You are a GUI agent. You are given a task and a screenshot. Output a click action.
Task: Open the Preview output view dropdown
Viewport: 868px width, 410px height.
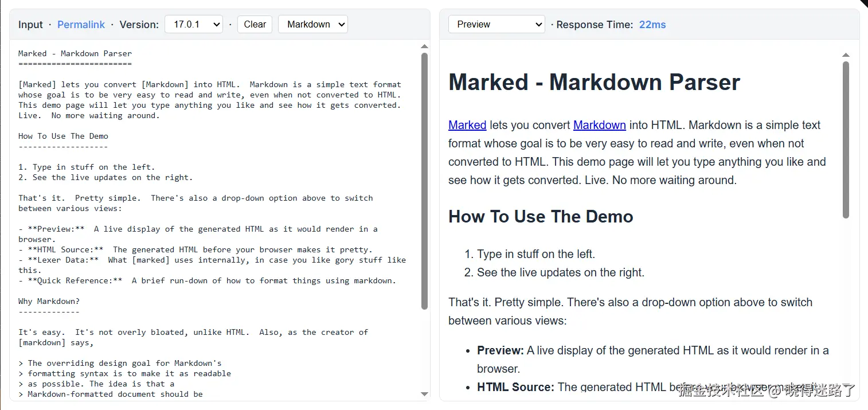point(496,24)
